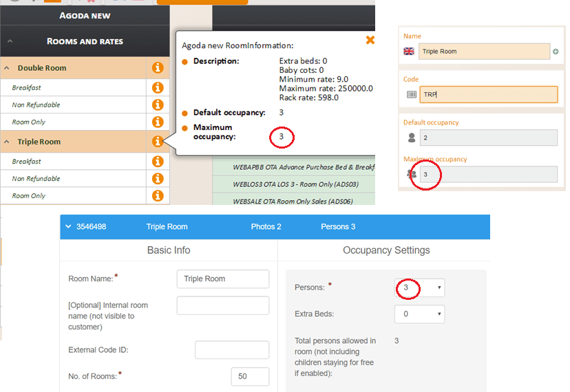Image resolution: width=570 pixels, height=392 pixels.
Task: Add a language with the green plus icon
Action: click(x=556, y=52)
